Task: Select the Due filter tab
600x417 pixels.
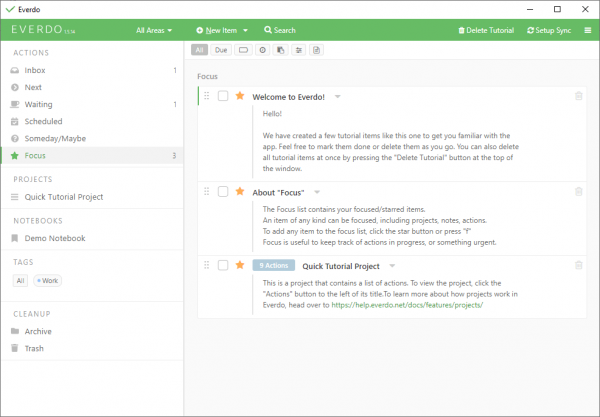Action: (x=221, y=50)
